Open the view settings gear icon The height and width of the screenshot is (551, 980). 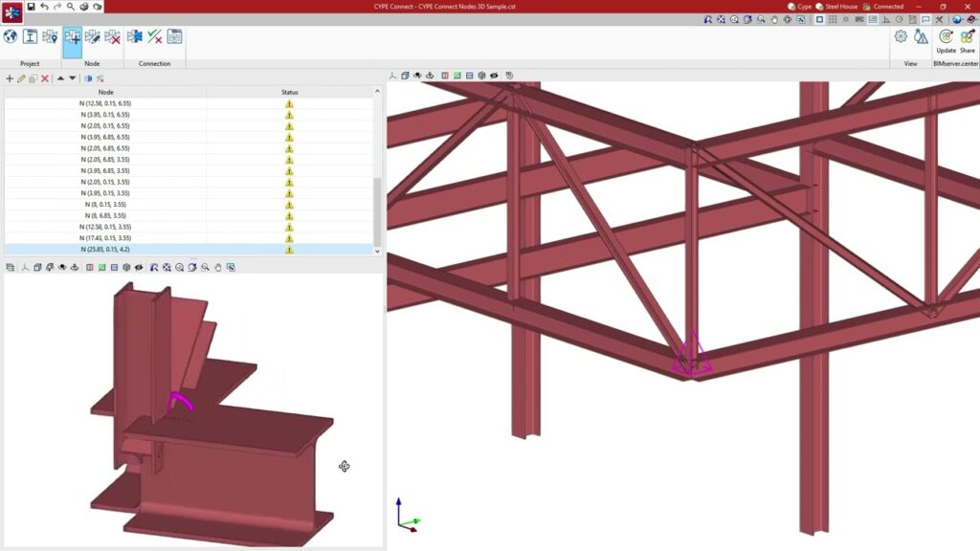[x=901, y=36]
